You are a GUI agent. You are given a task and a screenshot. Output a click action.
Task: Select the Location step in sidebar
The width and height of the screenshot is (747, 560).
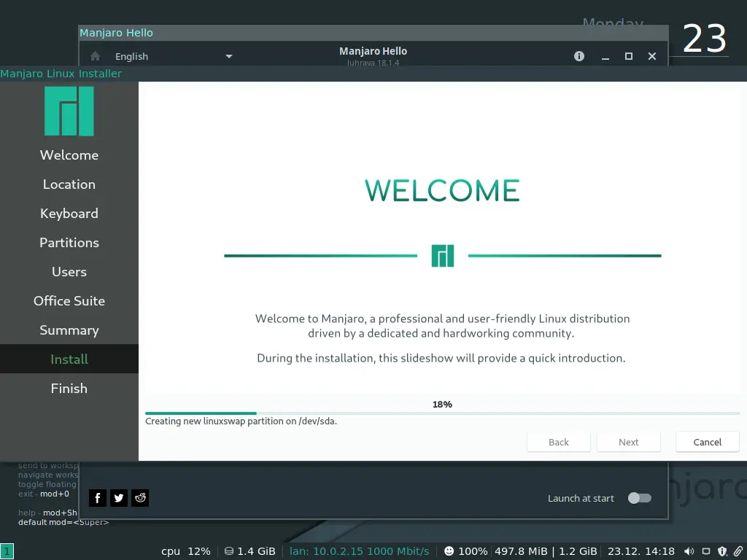[x=69, y=184]
